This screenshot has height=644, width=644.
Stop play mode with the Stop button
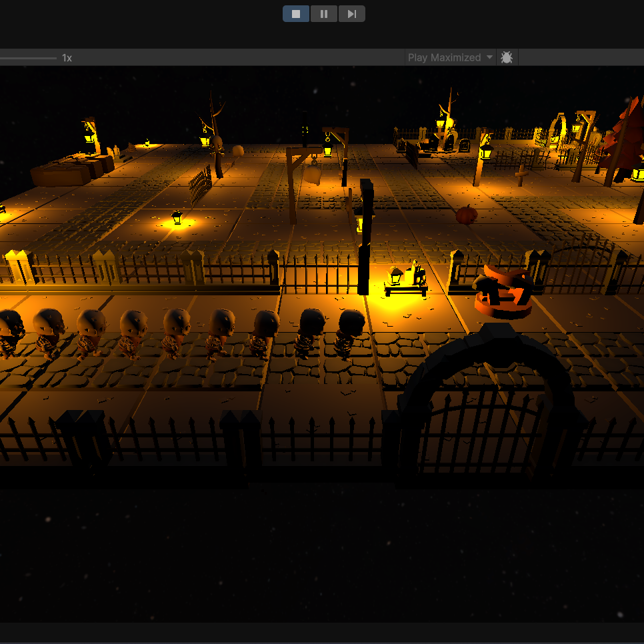click(x=296, y=14)
